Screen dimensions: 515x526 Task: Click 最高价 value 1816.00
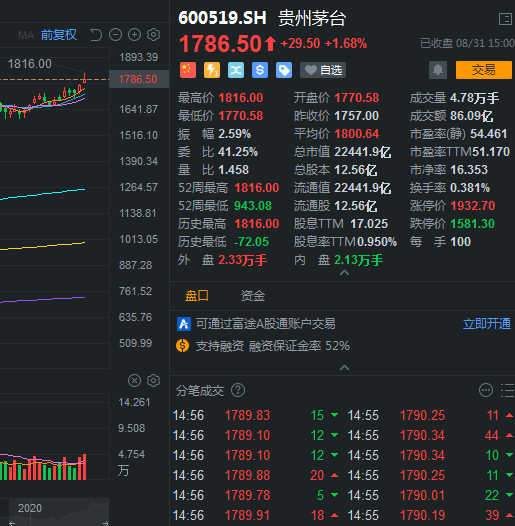[x=241, y=98]
